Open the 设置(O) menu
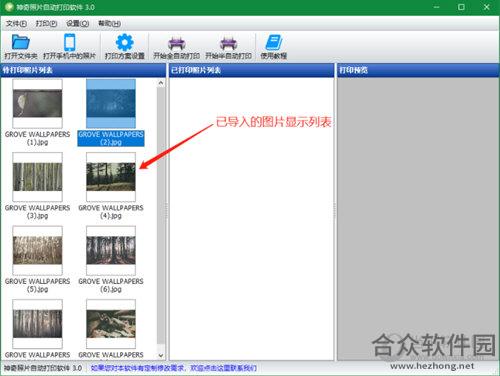Image resolution: width=500 pixels, height=376 pixels. pos(77,24)
